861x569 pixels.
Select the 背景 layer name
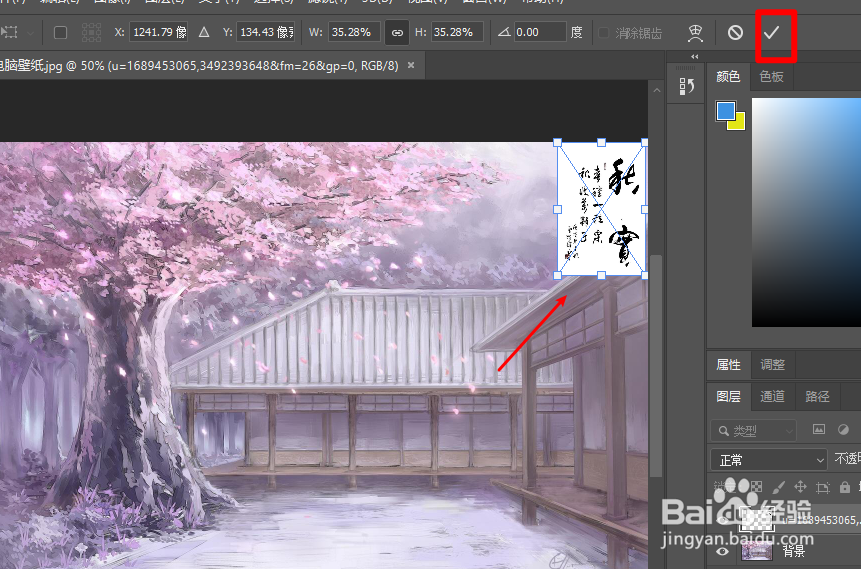coord(794,551)
